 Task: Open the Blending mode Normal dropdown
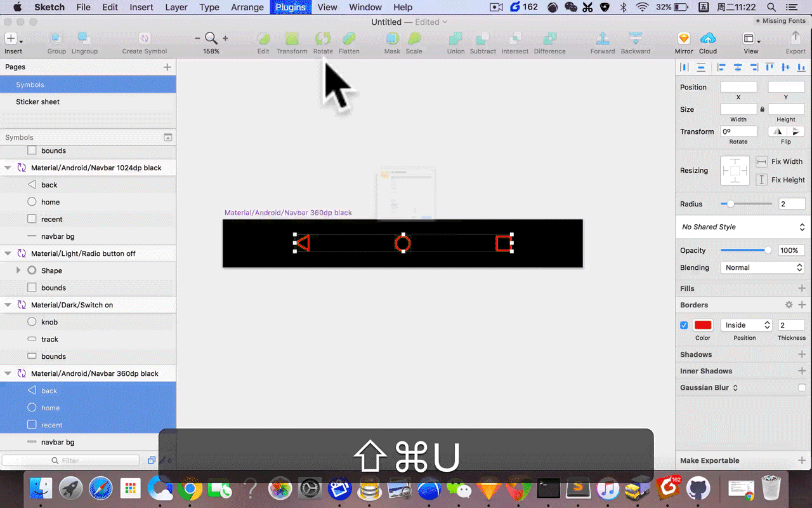763,267
